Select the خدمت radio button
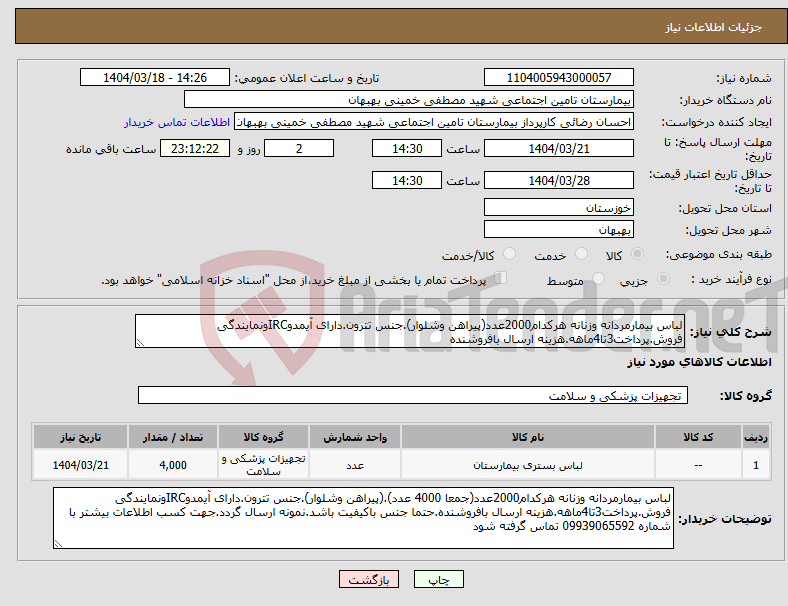Screen dimensions: 788x606 click(x=581, y=254)
